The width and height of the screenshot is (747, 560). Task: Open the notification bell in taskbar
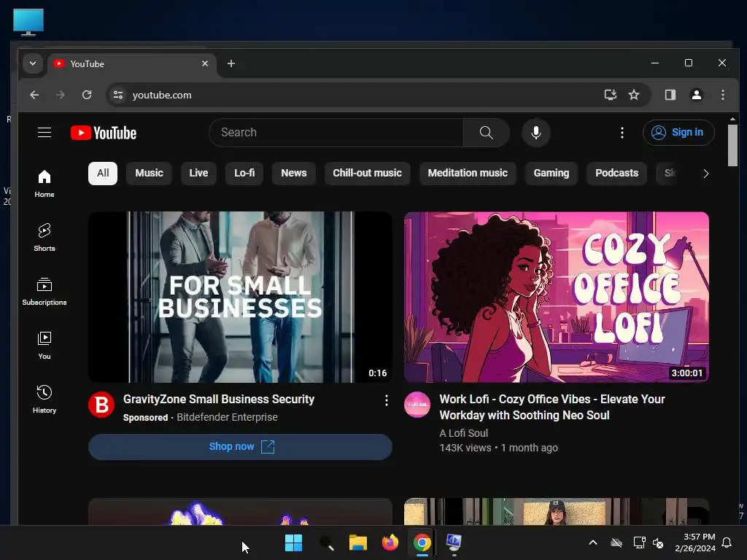click(x=727, y=542)
